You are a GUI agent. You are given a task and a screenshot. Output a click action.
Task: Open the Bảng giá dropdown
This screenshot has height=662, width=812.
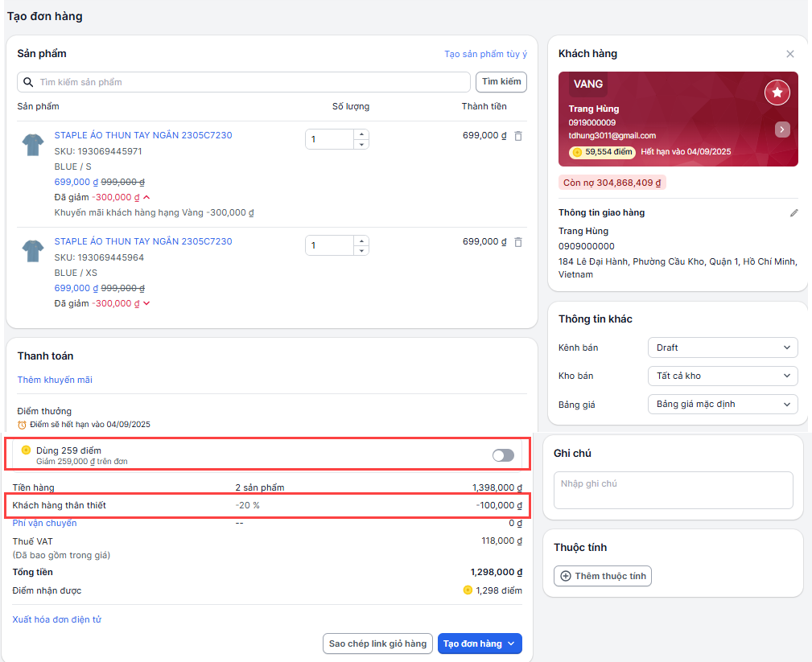(x=722, y=404)
